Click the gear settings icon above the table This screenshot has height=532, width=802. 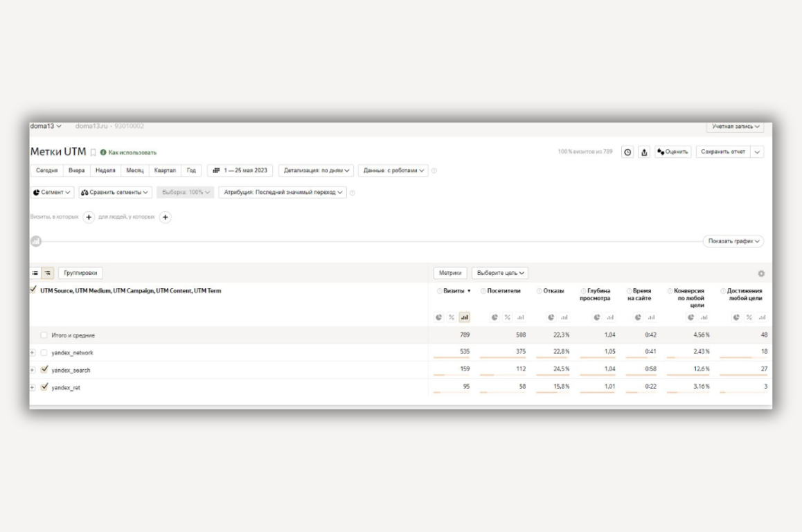pos(761,274)
